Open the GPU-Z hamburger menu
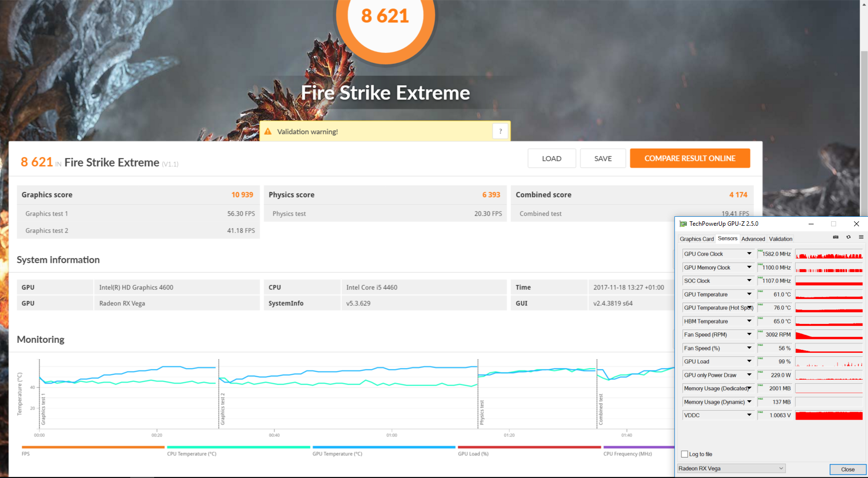Image resolution: width=868 pixels, height=478 pixels. pos(861,237)
